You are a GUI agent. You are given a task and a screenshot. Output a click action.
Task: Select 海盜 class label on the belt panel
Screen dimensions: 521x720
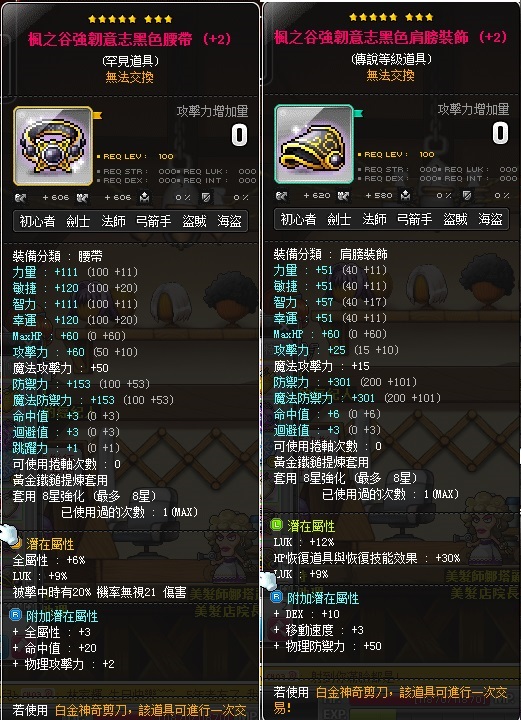[x=230, y=221]
